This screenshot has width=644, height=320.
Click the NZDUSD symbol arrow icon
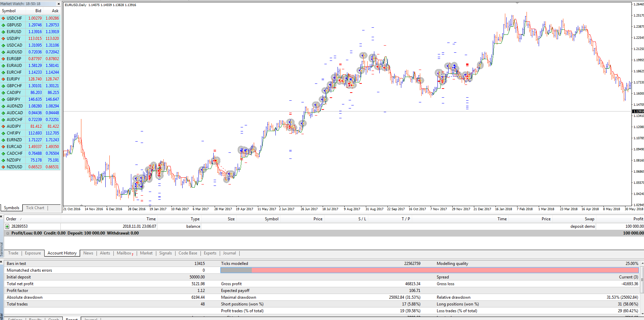click(x=3, y=167)
